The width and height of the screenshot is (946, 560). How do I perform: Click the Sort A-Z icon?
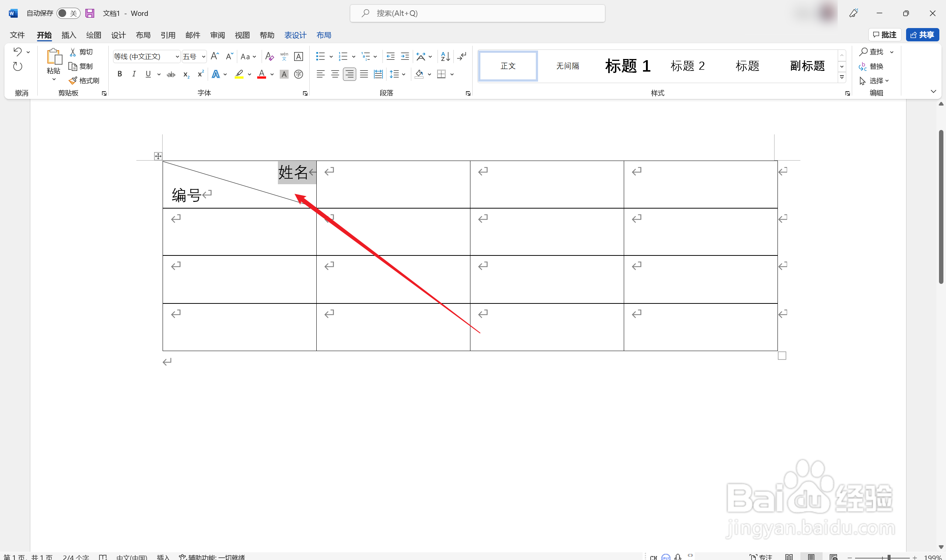point(445,56)
